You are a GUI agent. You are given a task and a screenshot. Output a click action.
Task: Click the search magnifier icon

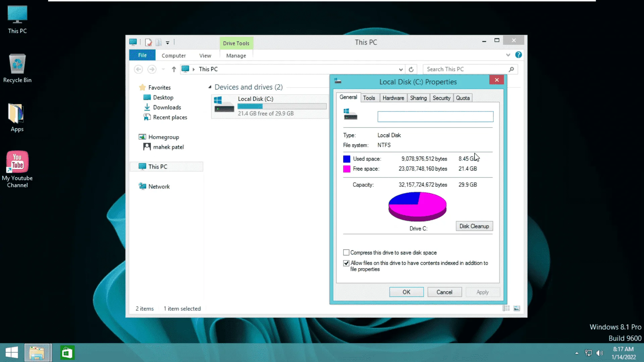(511, 69)
